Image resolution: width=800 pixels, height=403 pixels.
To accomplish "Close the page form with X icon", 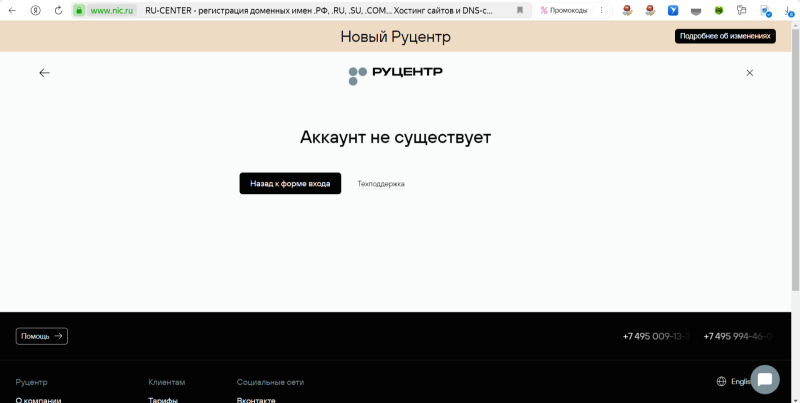I will click(x=749, y=73).
